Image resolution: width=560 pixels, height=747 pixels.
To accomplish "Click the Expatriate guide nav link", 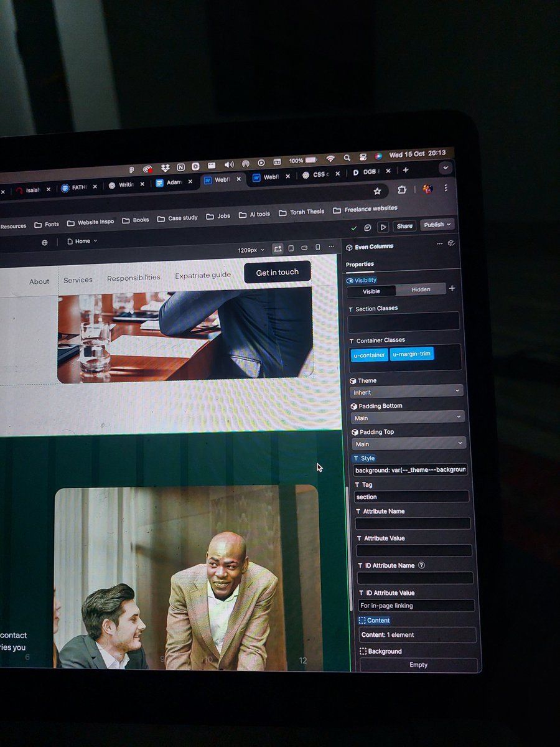I will click(203, 275).
